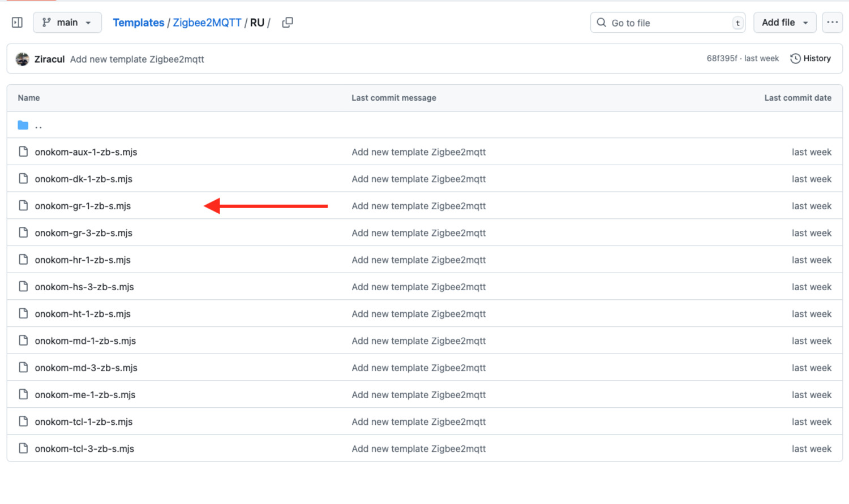Image resolution: width=849 pixels, height=504 pixels.
Task: Open the main branch dropdown
Action: pos(67,23)
